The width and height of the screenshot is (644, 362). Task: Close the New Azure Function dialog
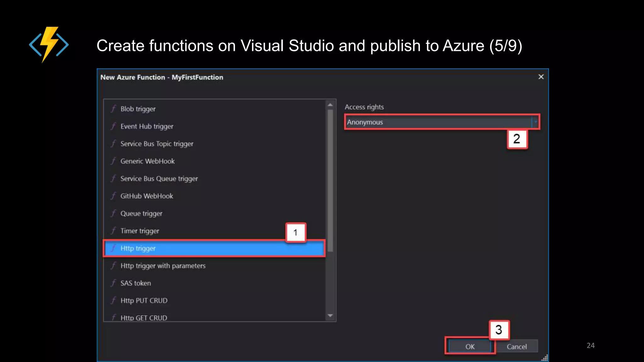tap(541, 77)
